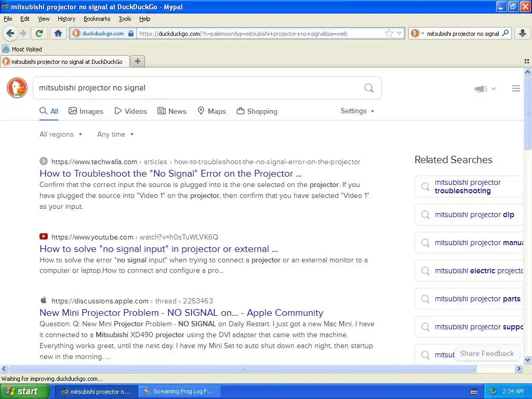Click the forward navigation arrow
This screenshot has width=532, height=399.
[x=23, y=33]
